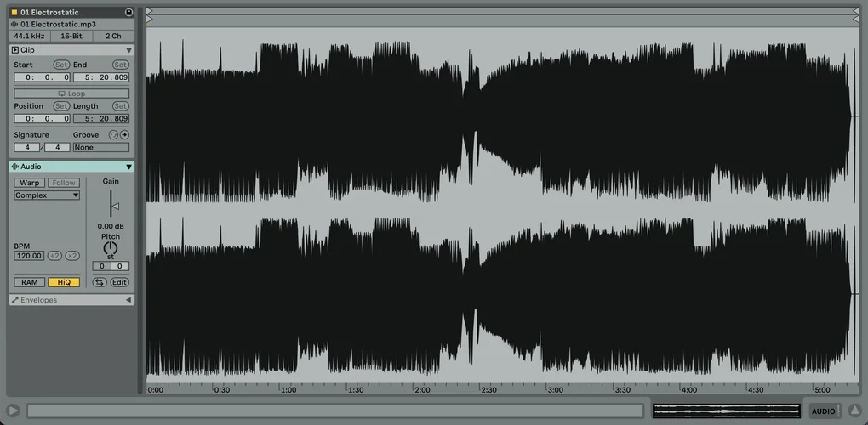Click the clip overview waveform thumbnail
868x425 pixels.
coord(727,411)
